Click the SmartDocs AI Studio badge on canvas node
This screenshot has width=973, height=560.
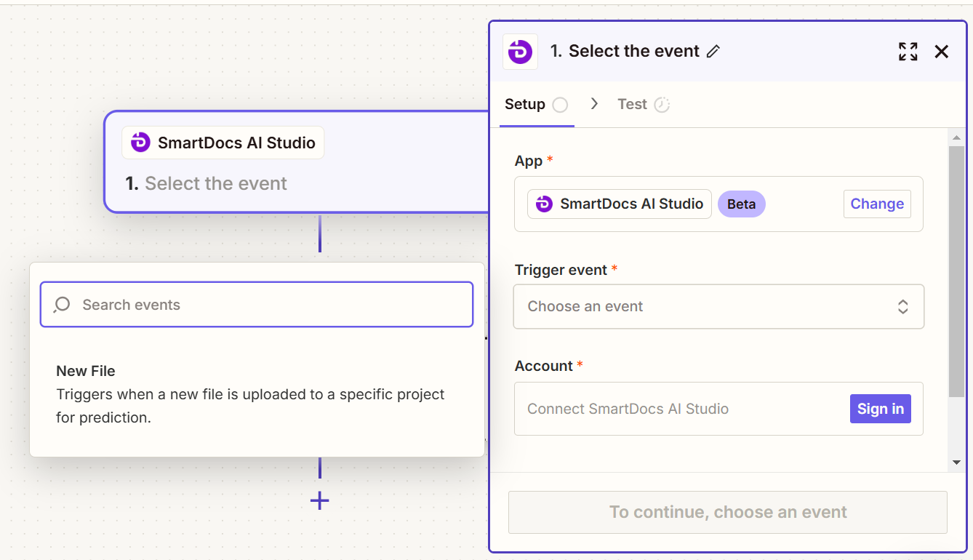223,143
